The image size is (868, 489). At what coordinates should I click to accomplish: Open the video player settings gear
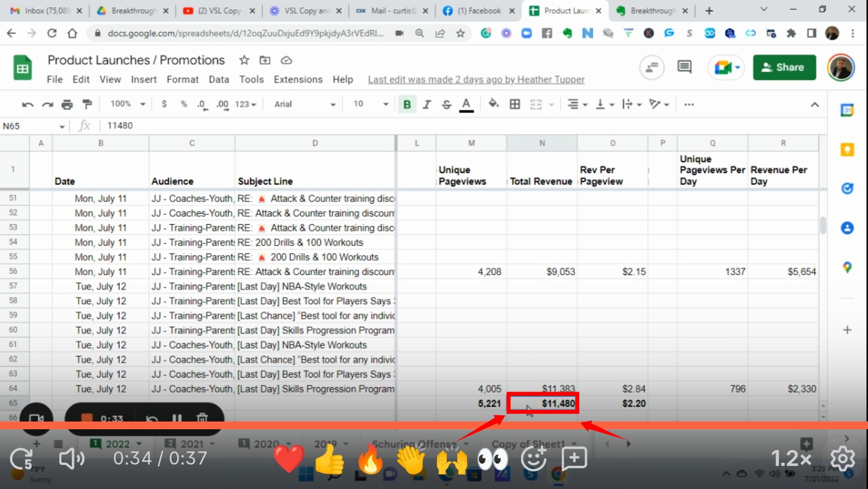coord(843,459)
